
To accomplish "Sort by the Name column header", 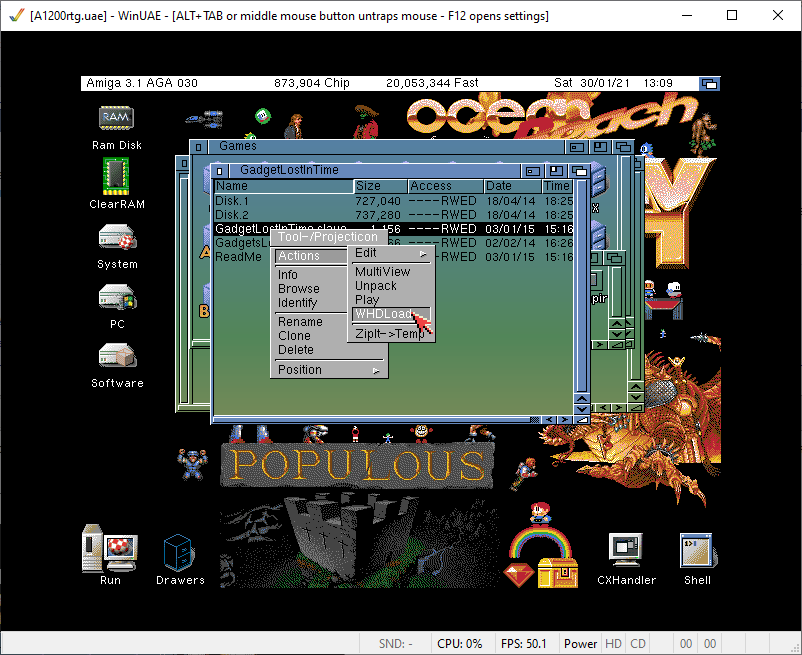I will pyautogui.click(x=284, y=186).
